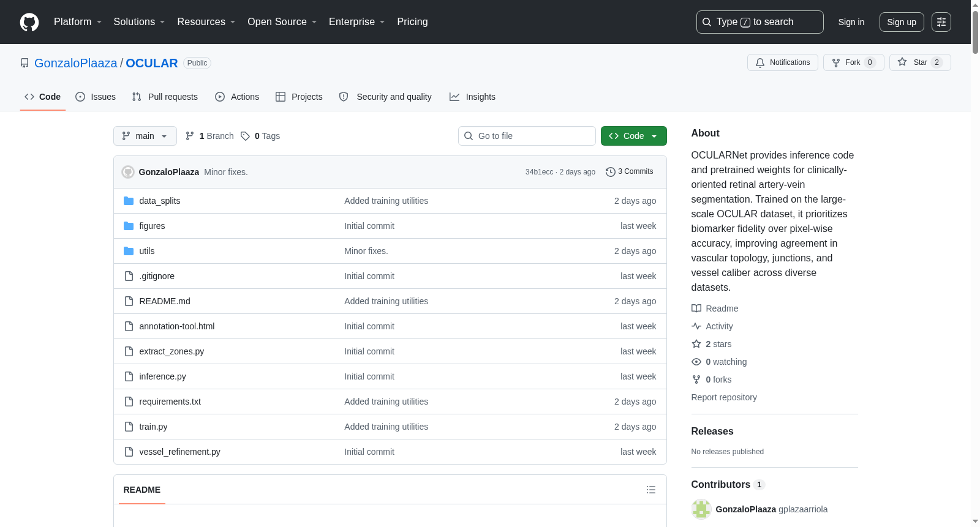Expand the Platform menu

click(x=78, y=22)
